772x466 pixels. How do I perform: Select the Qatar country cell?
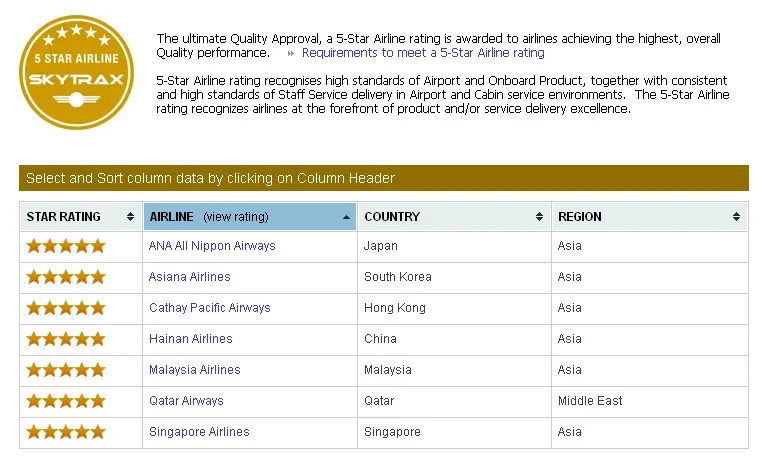tap(454, 401)
